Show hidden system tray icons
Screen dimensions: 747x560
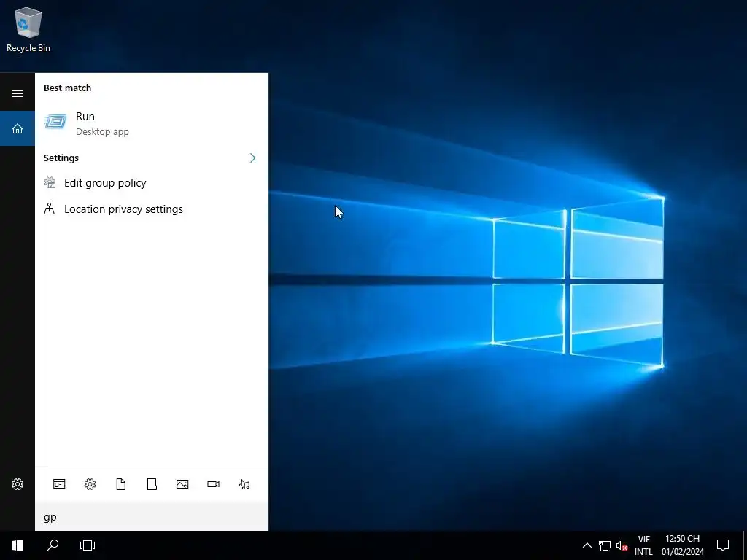[x=587, y=545]
